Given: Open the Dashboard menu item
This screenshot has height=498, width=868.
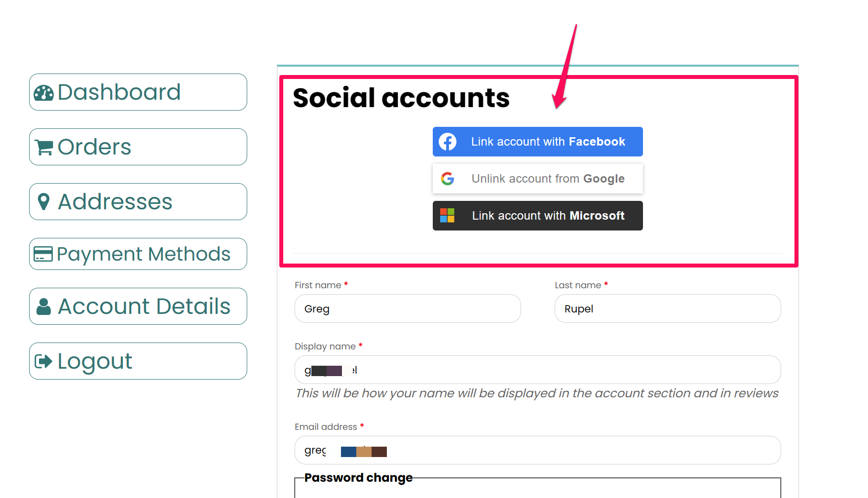Looking at the screenshot, I should tap(138, 92).
